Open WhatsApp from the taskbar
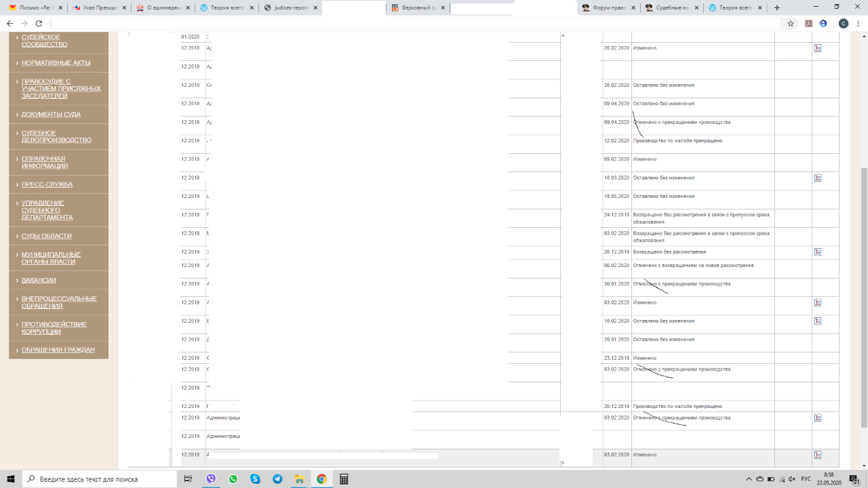Image resolution: width=868 pixels, height=488 pixels. coord(233,479)
